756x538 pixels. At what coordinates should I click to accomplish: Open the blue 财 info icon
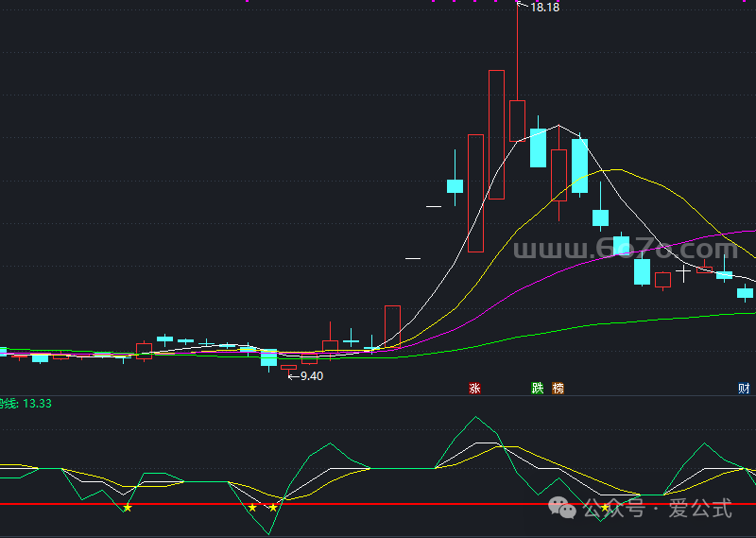745,389
